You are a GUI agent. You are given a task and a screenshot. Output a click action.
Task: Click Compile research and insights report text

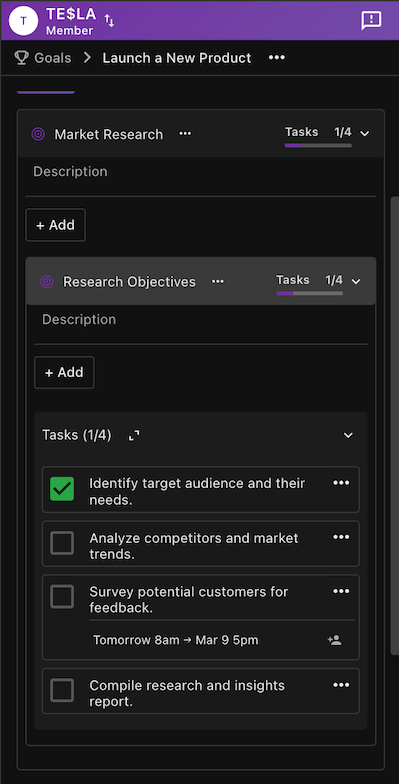(x=187, y=693)
